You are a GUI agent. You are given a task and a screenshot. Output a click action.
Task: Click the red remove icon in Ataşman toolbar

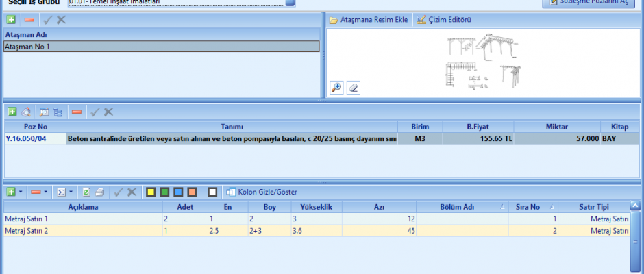coord(29,20)
